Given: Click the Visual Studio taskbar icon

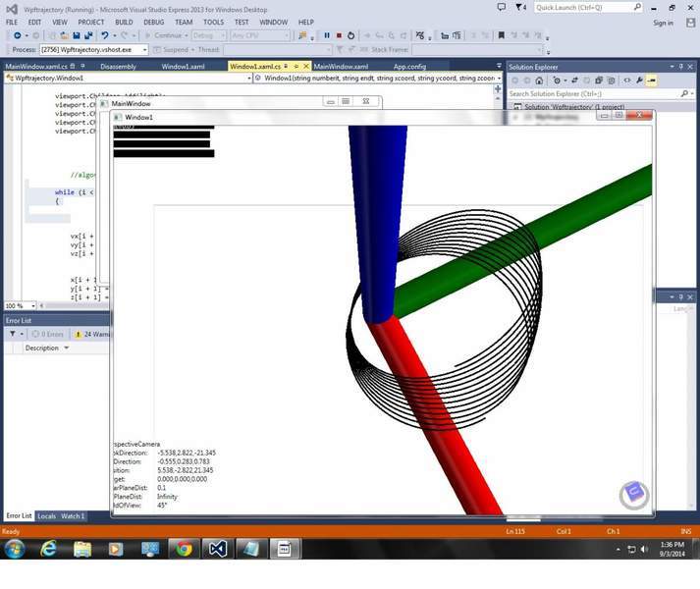Looking at the screenshot, I should click(217, 548).
